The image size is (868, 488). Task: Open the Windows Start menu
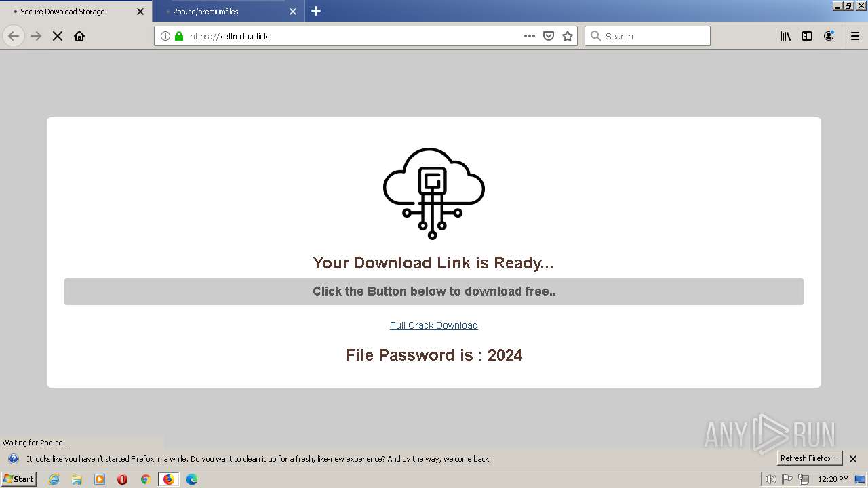(x=18, y=479)
